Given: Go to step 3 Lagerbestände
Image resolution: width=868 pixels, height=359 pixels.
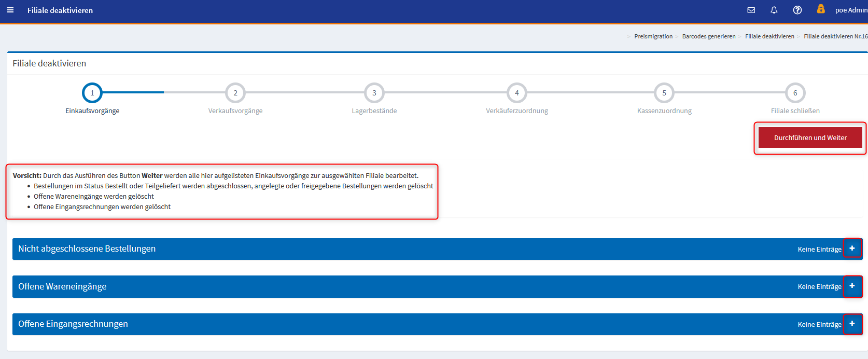Looking at the screenshot, I should click(x=374, y=93).
